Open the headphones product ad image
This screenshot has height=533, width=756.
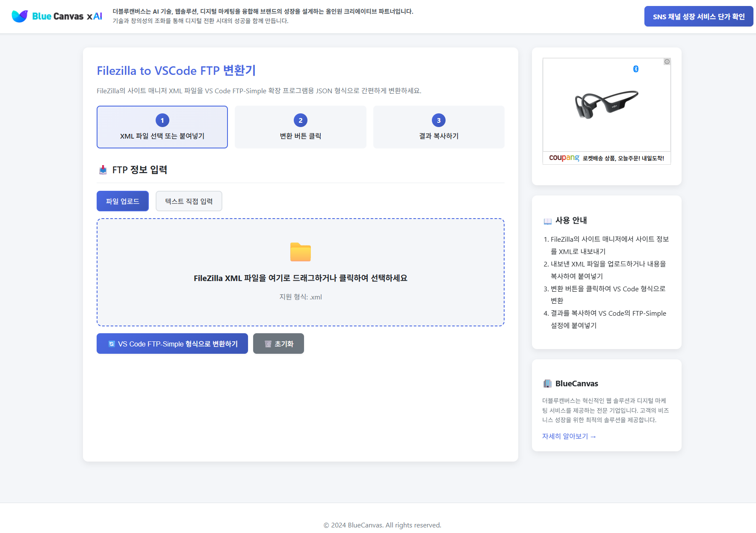point(606,105)
